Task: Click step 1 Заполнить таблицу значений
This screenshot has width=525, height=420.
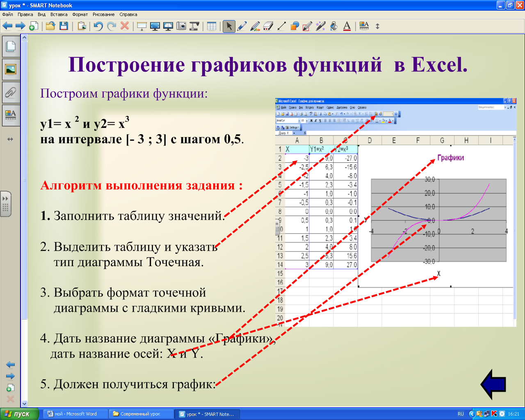Action: coord(133,216)
